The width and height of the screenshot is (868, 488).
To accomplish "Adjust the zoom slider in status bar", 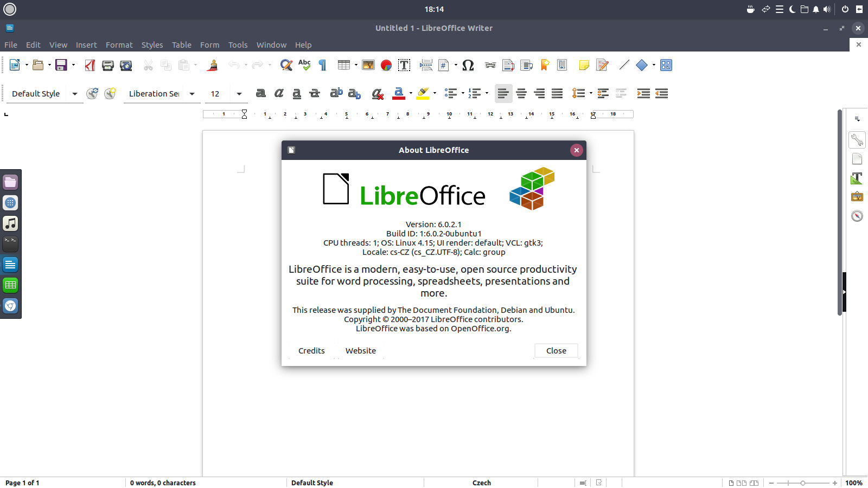I will 803,483.
